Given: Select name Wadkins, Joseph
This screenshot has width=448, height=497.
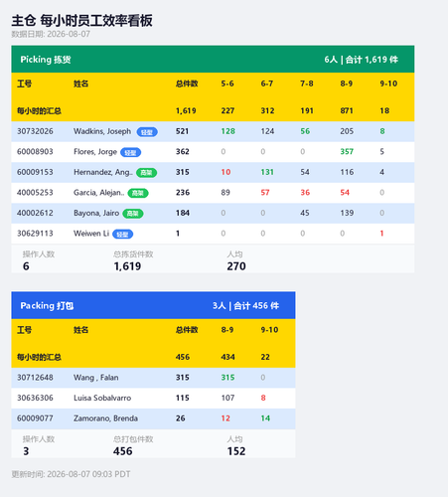Looking at the screenshot, I should 102,131.
